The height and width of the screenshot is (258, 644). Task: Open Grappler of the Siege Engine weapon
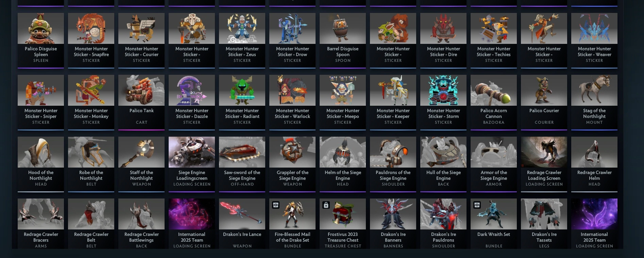[x=292, y=164]
